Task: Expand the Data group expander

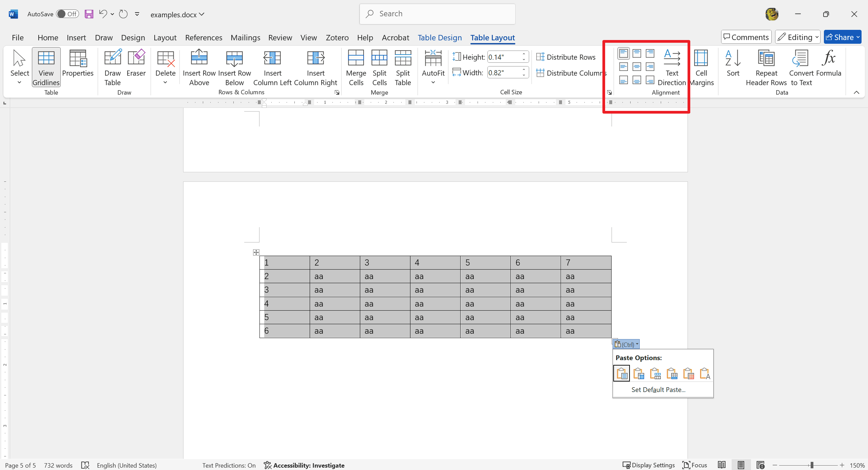Action: (x=856, y=93)
